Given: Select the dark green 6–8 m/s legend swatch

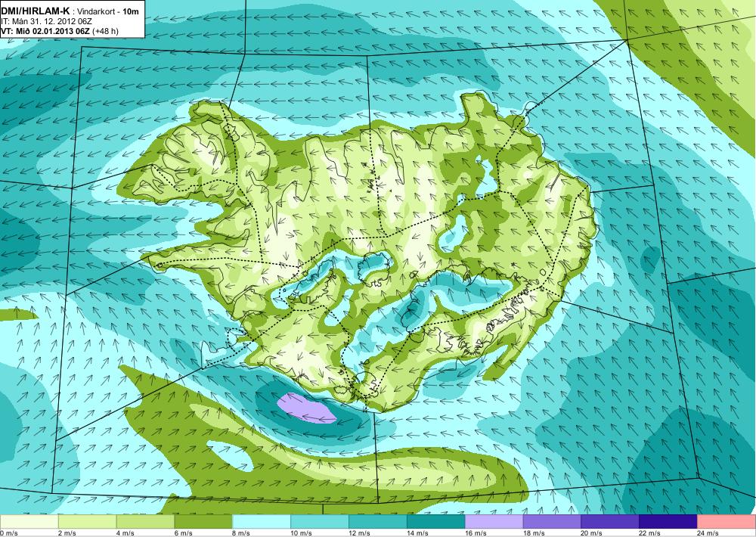Looking at the screenshot, I should (203, 522).
